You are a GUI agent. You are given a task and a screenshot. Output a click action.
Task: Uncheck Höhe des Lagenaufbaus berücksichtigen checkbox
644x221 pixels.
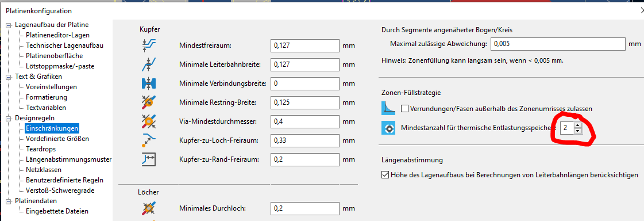point(385,175)
